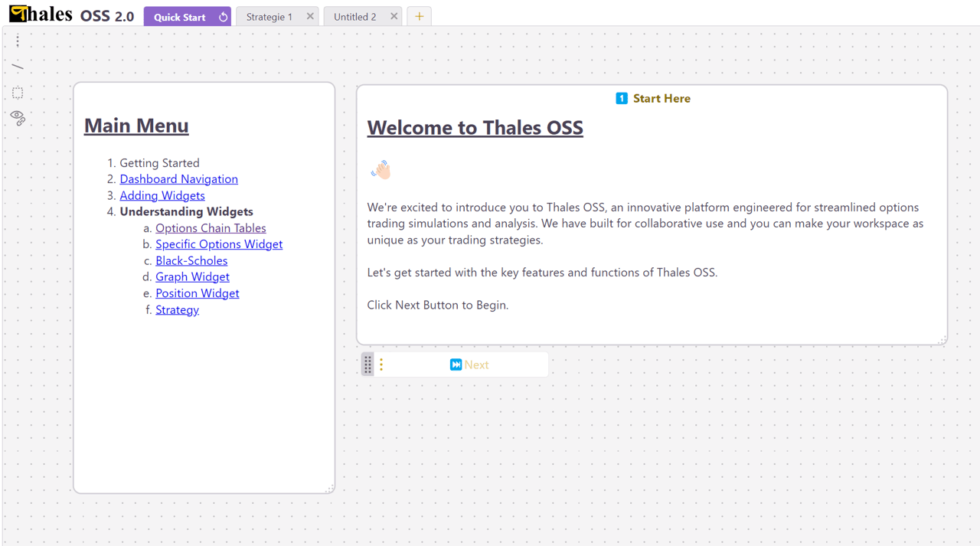The height and width of the screenshot is (546, 980).
Task: Open the Black-Scholes link
Action: coord(191,260)
